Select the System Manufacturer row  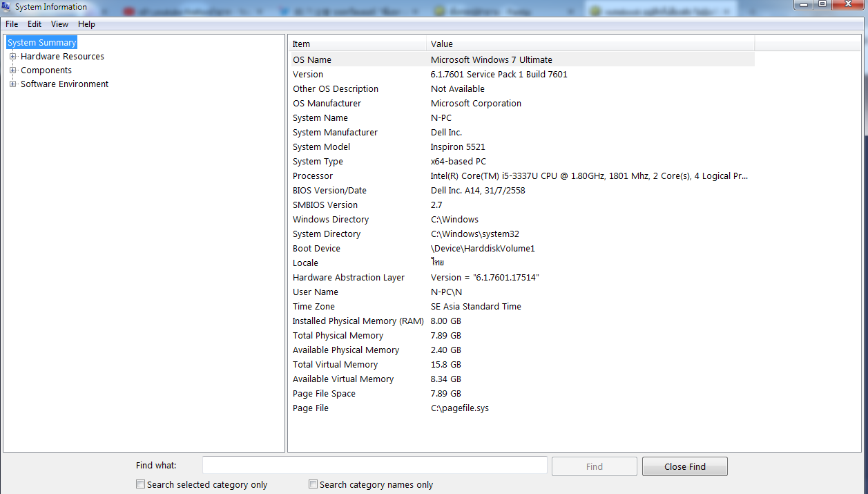click(521, 133)
